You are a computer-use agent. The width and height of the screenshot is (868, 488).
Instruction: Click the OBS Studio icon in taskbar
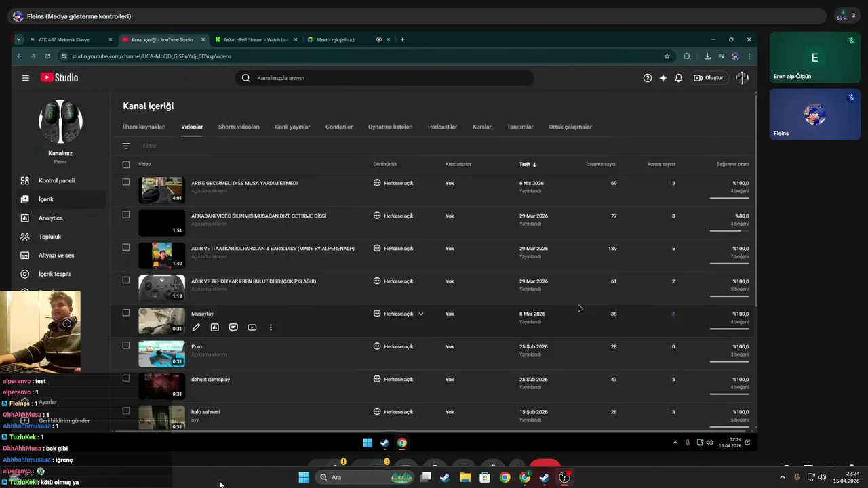pos(565,477)
